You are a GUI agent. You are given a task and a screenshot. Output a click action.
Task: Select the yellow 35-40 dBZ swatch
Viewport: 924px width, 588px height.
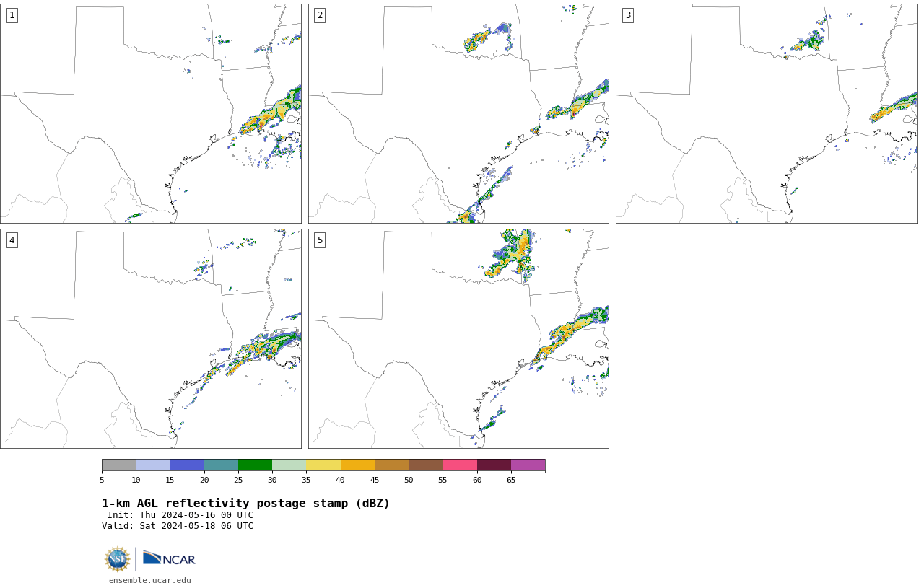click(x=323, y=465)
